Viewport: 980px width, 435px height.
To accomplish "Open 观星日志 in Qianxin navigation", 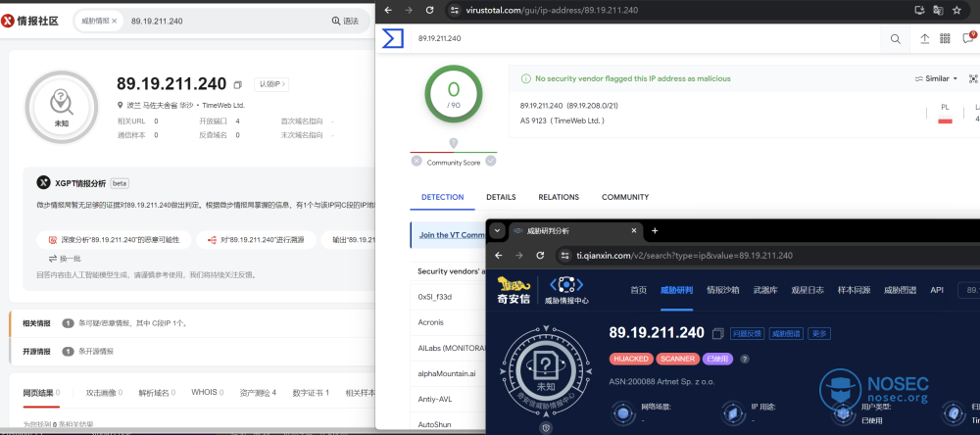I will (x=808, y=290).
